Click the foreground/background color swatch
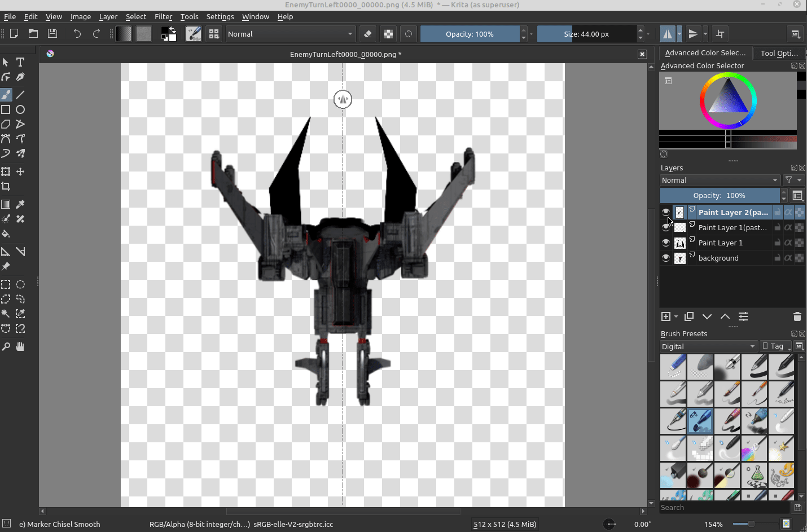This screenshot has height=532, width=807. [x=168, y=34]
